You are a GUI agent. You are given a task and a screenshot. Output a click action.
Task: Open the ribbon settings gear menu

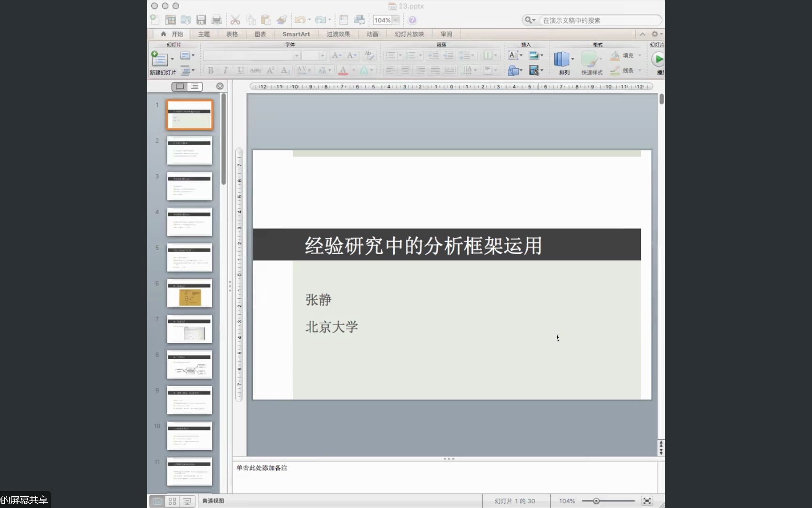[656, 34]
